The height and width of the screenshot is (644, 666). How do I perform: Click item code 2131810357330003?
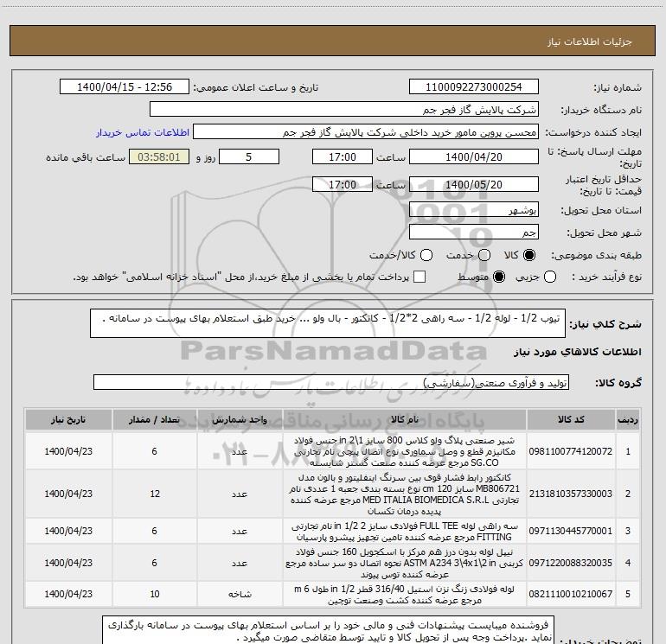tap(571, 494)
